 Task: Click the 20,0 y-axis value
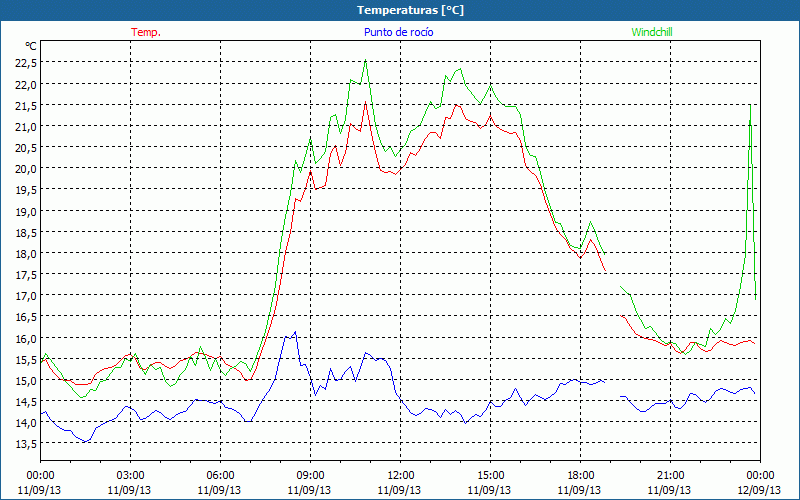pyautogui.click(x=26, y=169)
